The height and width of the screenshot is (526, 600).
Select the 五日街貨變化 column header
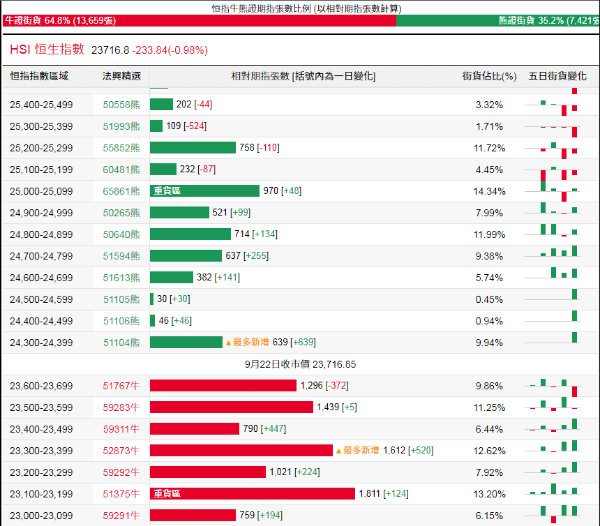click(x=557, y=76)
